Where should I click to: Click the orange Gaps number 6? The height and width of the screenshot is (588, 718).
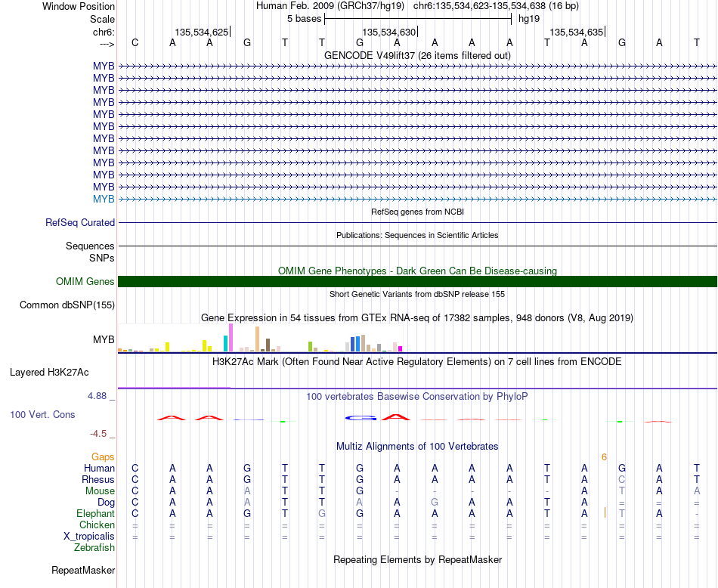[604, 457]
